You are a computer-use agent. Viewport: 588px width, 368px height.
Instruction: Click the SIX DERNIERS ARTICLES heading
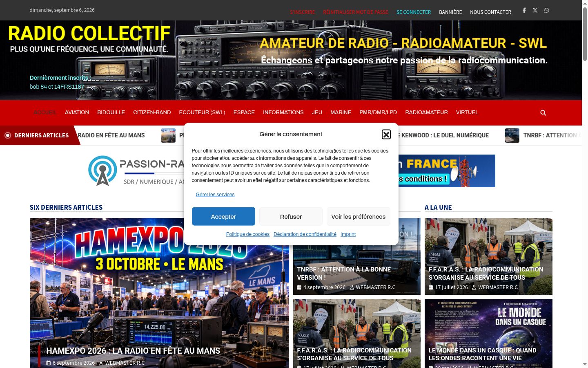click(x=66, y=207)
